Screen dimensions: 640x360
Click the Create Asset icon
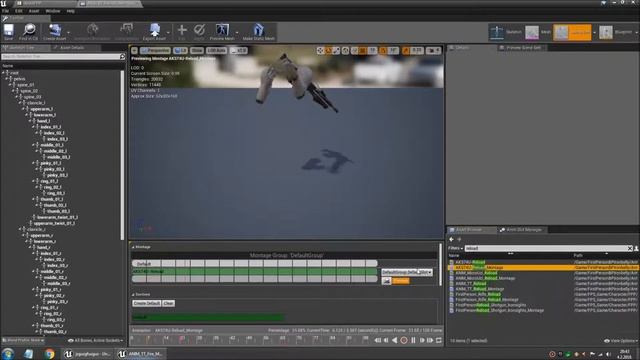(55, 31)
